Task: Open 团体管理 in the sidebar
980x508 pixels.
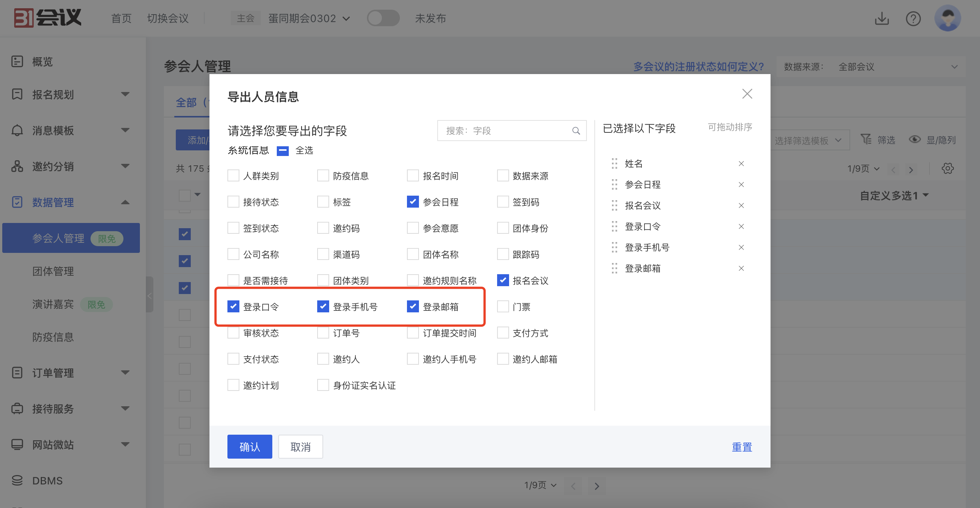Action: (x=53, y=271)
